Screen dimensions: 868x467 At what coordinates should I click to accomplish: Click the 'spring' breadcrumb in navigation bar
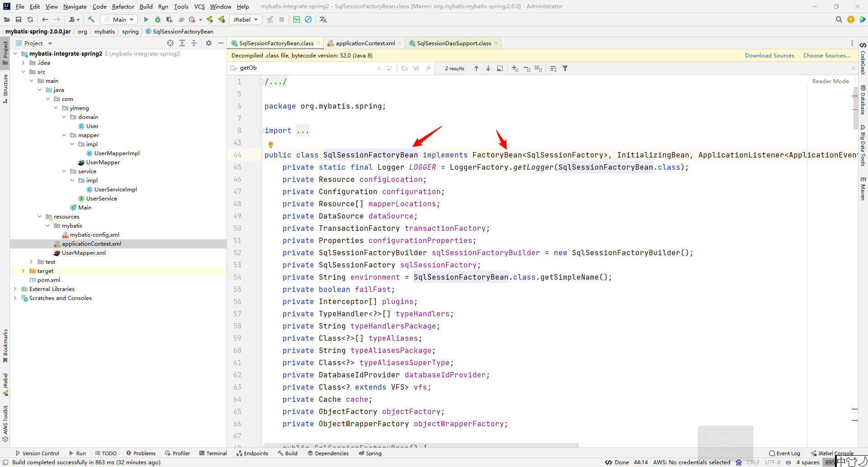tap(130, 31)
